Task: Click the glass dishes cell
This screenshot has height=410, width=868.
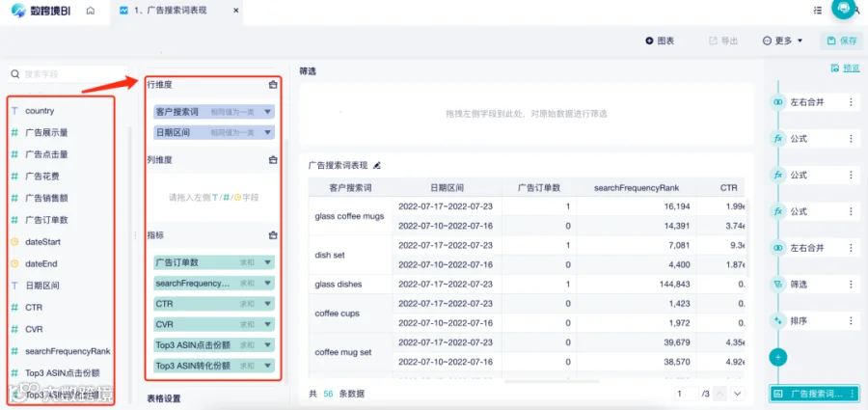Action: 350,285
